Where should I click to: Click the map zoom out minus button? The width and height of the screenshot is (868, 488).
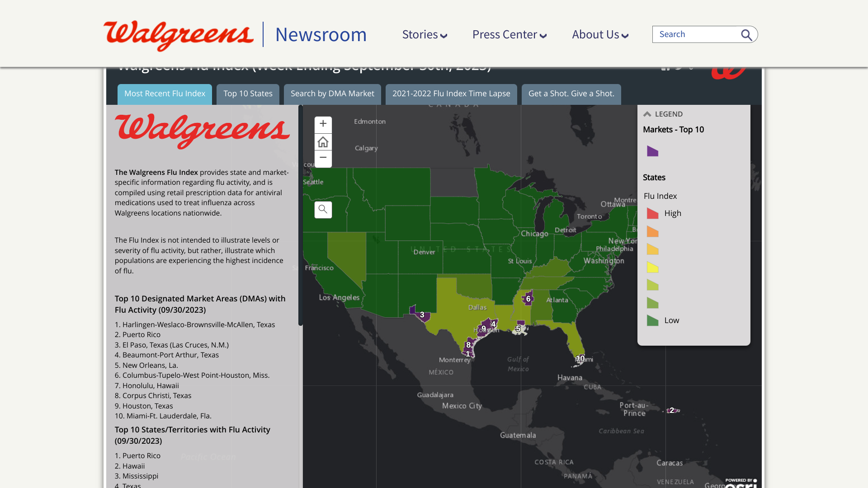pyautogui.click(x=323, y=158)
